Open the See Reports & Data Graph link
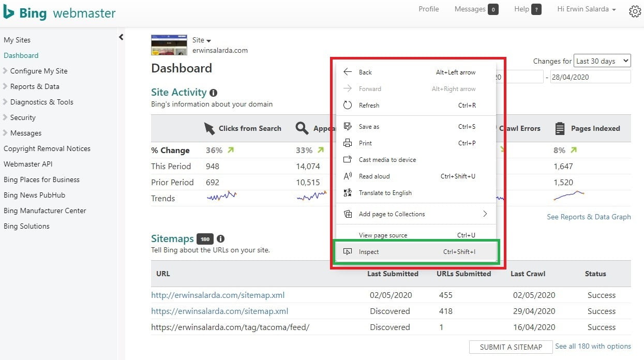The image size is (644, 360). click(x=589, y=217)
